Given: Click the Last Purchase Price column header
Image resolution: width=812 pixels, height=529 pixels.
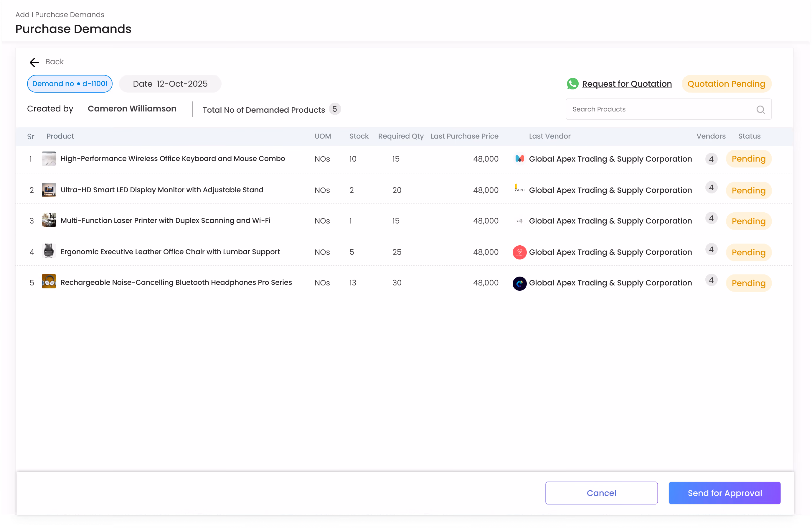Looking at the screenshot, I should (464, 136).
